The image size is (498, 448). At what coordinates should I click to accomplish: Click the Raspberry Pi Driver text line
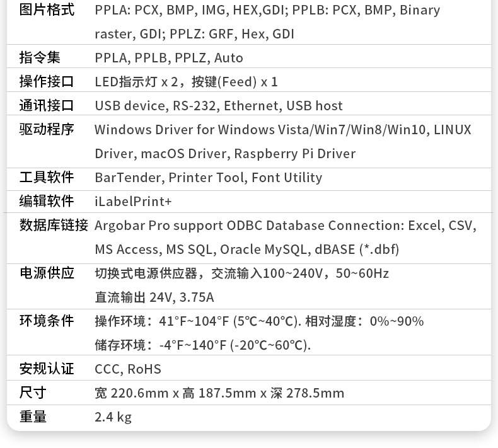tap(225, 154)
